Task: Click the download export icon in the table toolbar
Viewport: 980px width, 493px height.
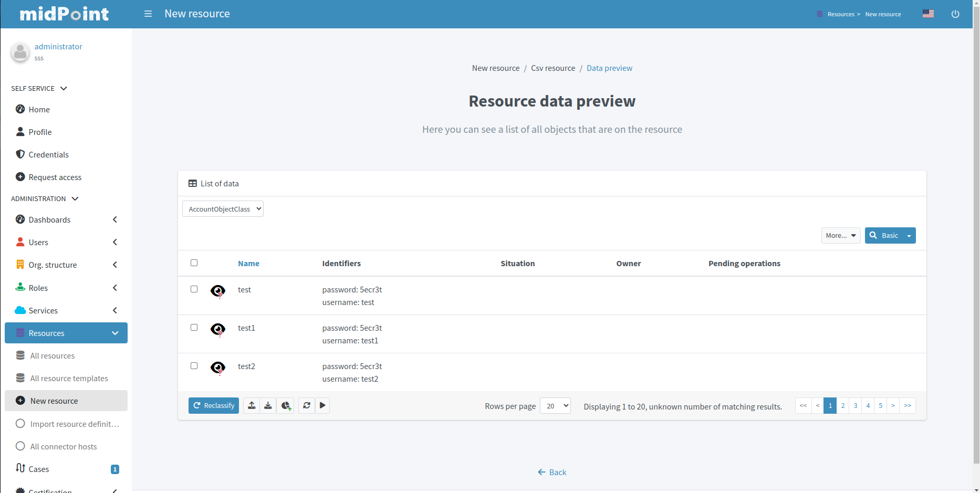Action: pos(268,405)
